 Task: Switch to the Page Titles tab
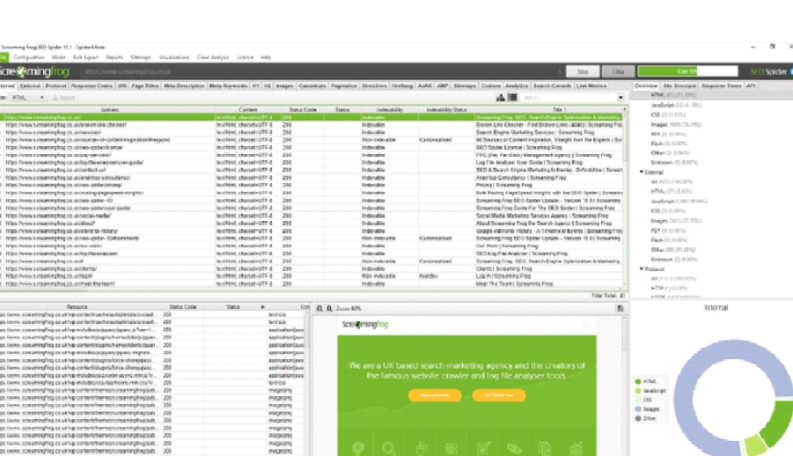(x=145, y=86)
